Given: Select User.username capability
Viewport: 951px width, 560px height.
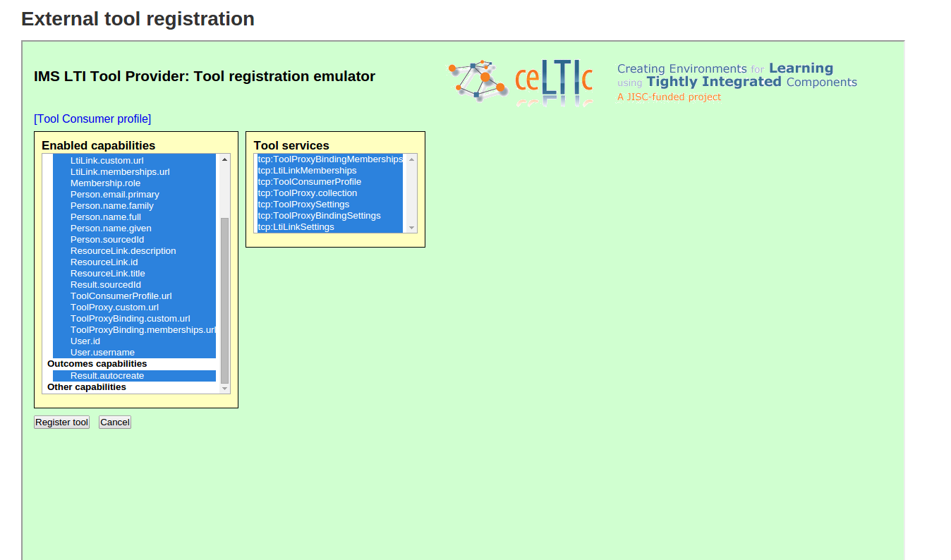Looking at the screenshot, I should click(x=134, y=352).
